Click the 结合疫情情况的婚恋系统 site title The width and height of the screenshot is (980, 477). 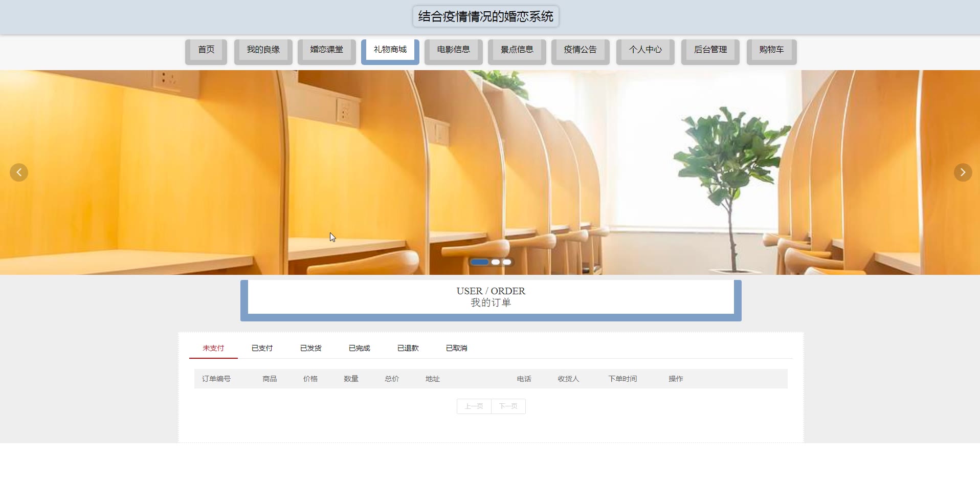pos(485,16)
